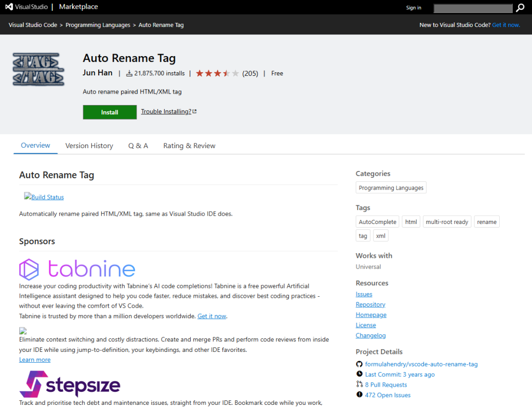Go to Programming Languages breadcrumb

98,25
